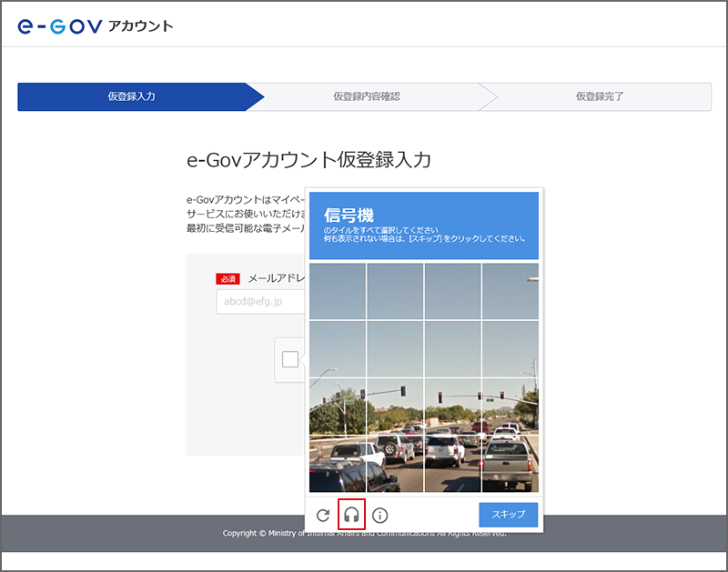Focus the email address input field
Screen dimensions: 728x572
click(260, 302)
